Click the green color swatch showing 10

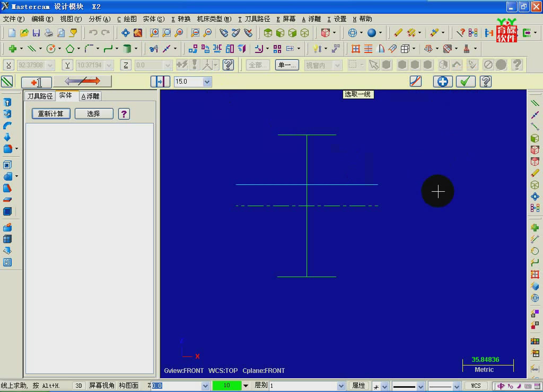(x=227, y=386)
